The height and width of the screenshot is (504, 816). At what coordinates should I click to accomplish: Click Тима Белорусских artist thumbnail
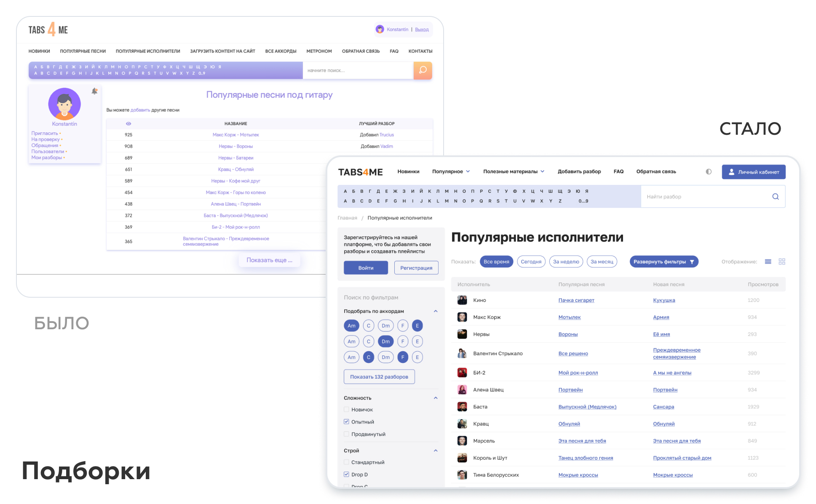click(x=462, y=475)
